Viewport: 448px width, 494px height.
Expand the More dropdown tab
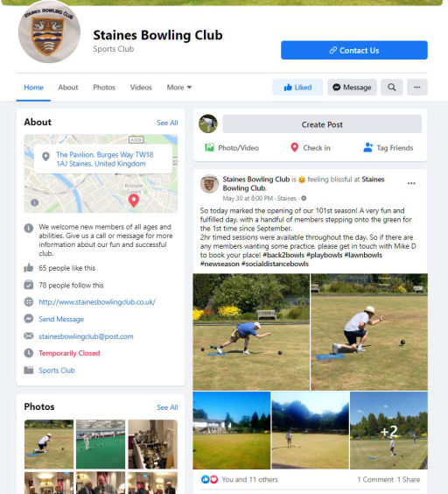tap(179, 88)
